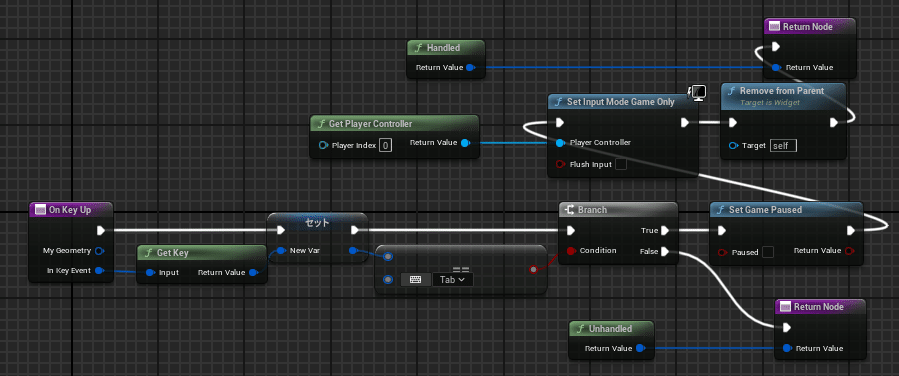Screen dimensions: 899x376
Task: Click Get Player Controller Return Value pin
Action: click(x=466, y=143)
